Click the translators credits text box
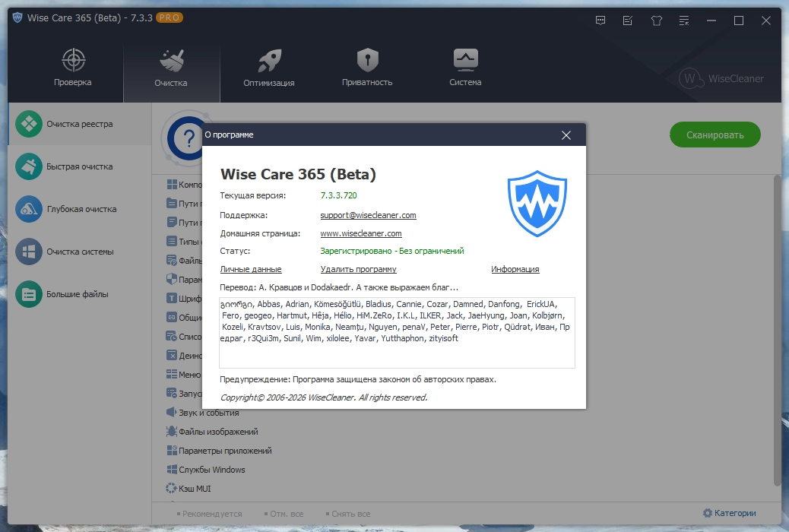This screenshot has height=532, width=789. tap(397, 333)
